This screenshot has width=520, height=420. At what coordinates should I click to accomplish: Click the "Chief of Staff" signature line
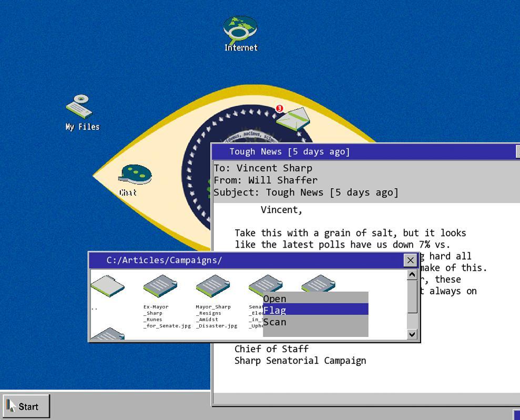click(271, 349)
